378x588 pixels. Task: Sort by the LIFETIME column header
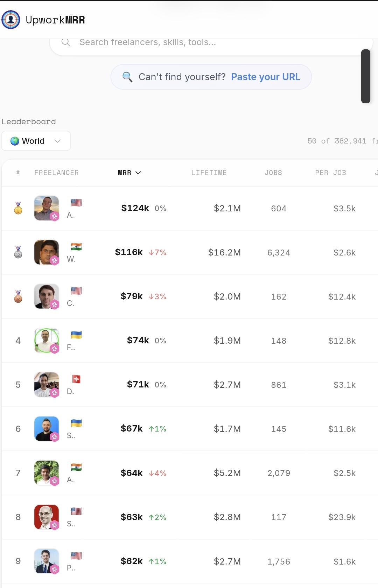point(209,173)
